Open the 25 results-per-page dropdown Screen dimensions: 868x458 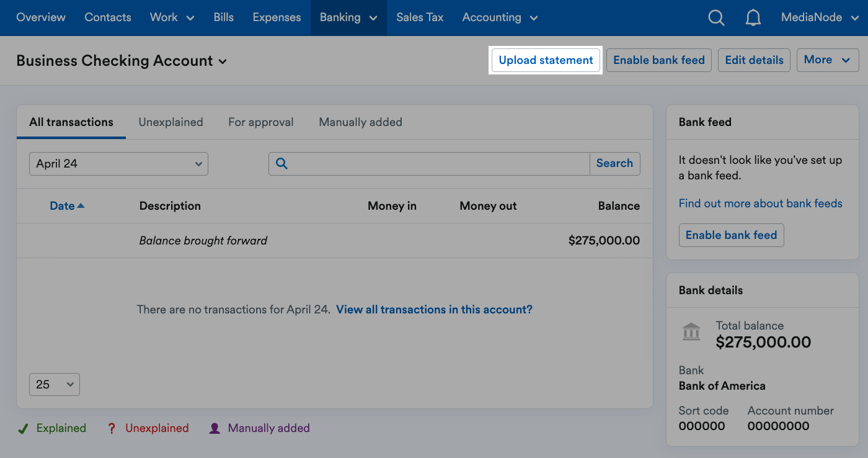(x=54, y=384)
